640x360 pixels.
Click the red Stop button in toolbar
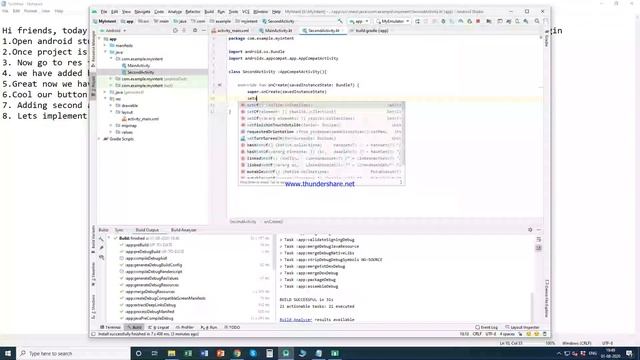478,21
